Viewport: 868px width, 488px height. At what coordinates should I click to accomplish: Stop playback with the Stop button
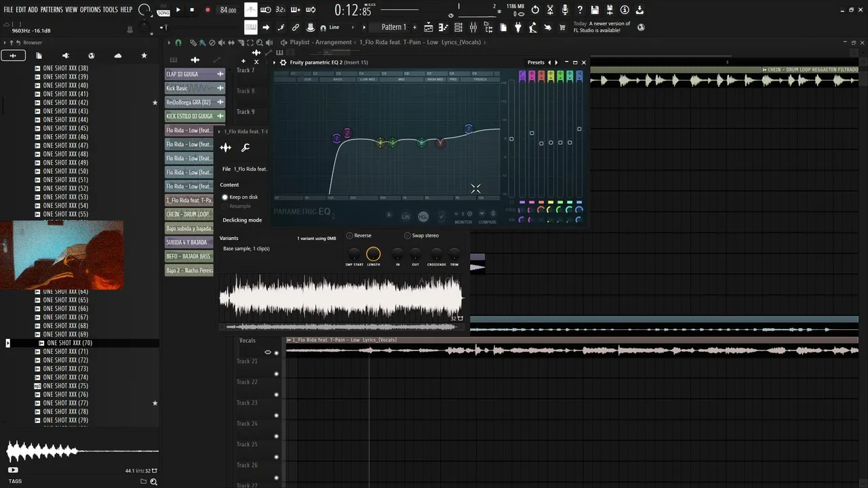click(192, 10)
